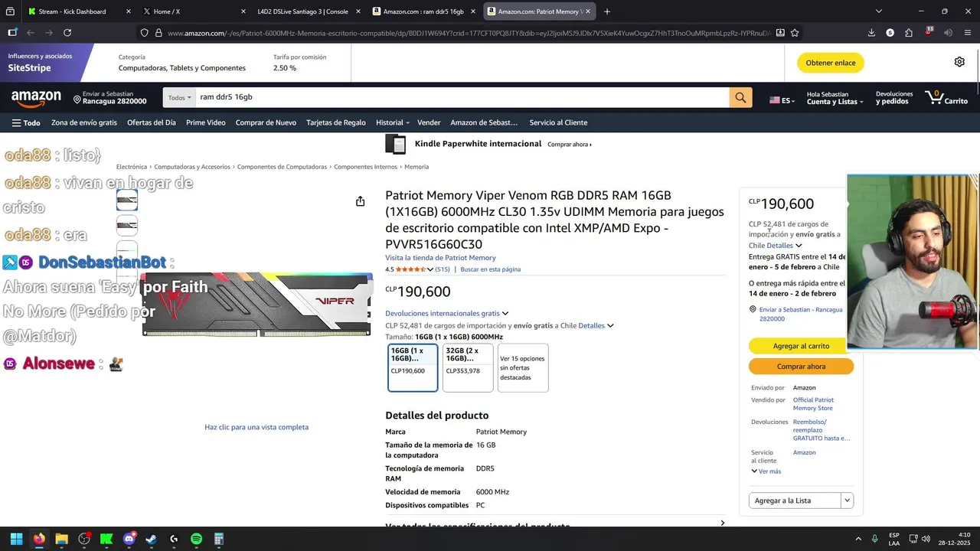Open 'Tarjetas de Regalo' nav item

[x=336, y=122]
